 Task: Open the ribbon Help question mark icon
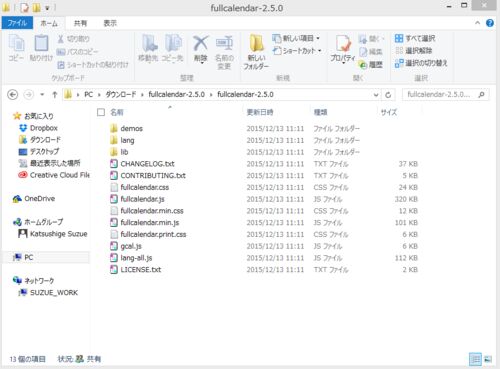(490, 23)
